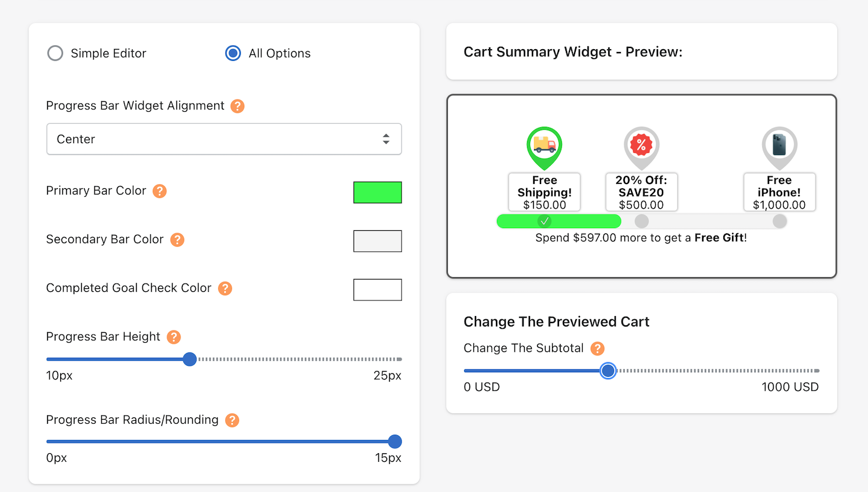Click the Free iPhone pin icon
Image resolution: width=868 pixels, height=492 pixels.
coord(779,148)
